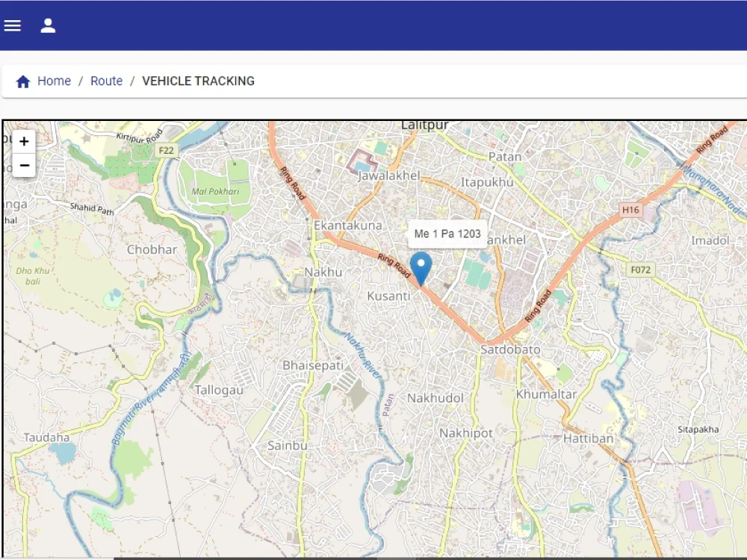Click the Jawalakhel map label
The height and width of the screenshot is (560, 747).
click(388, 175)
